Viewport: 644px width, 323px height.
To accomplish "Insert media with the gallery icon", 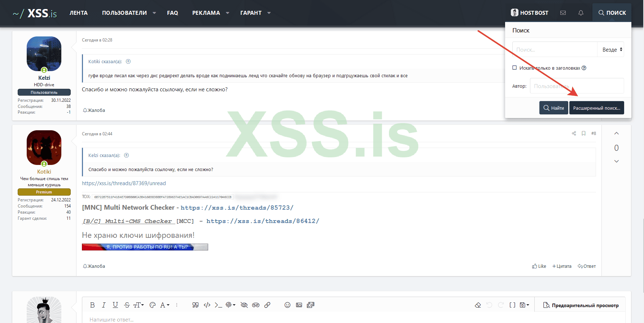I will [311, 305].
